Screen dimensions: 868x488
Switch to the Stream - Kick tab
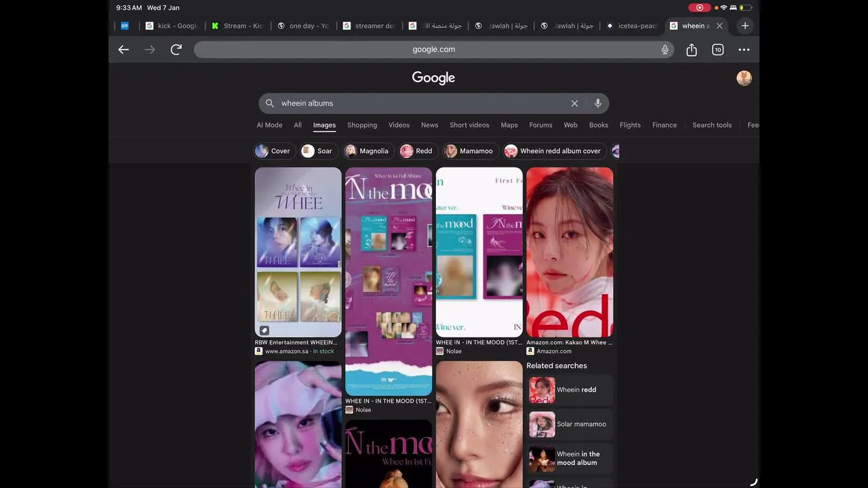237,26
